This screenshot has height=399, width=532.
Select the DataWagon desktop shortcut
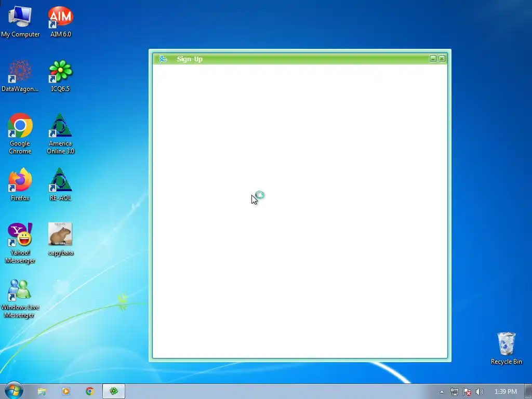pos(20,76)
